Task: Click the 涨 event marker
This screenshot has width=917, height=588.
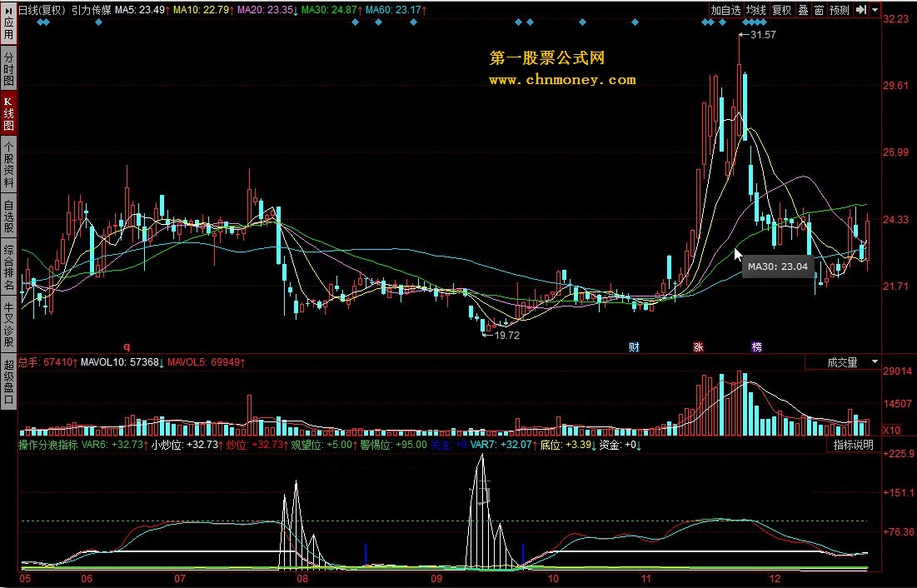Action: 698,347
